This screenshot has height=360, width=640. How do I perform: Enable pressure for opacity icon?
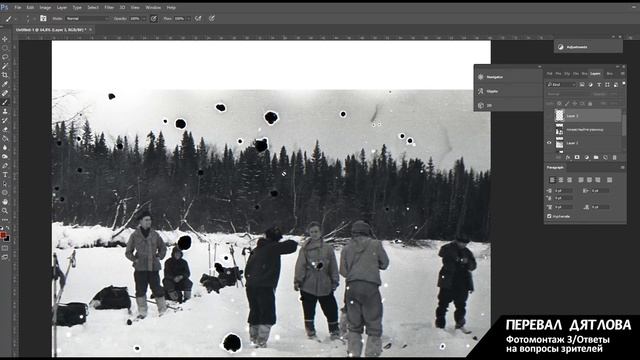pyautogui.click(x=154, y=18)
